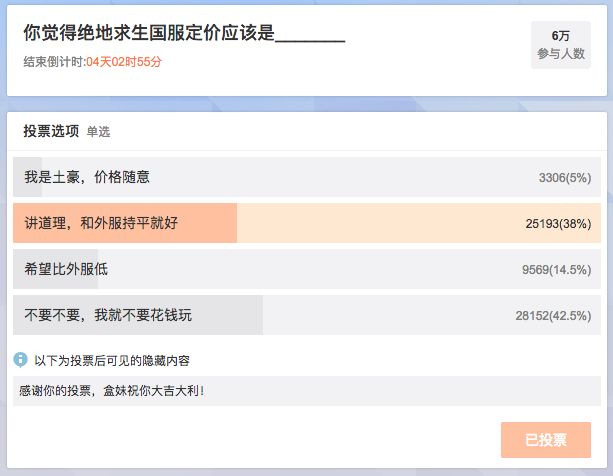Click the 以下为投票后可见的隐藏内容 notice text
This screenshot has height=476, width=613.
pyautogui.click(x=112, y=360)
